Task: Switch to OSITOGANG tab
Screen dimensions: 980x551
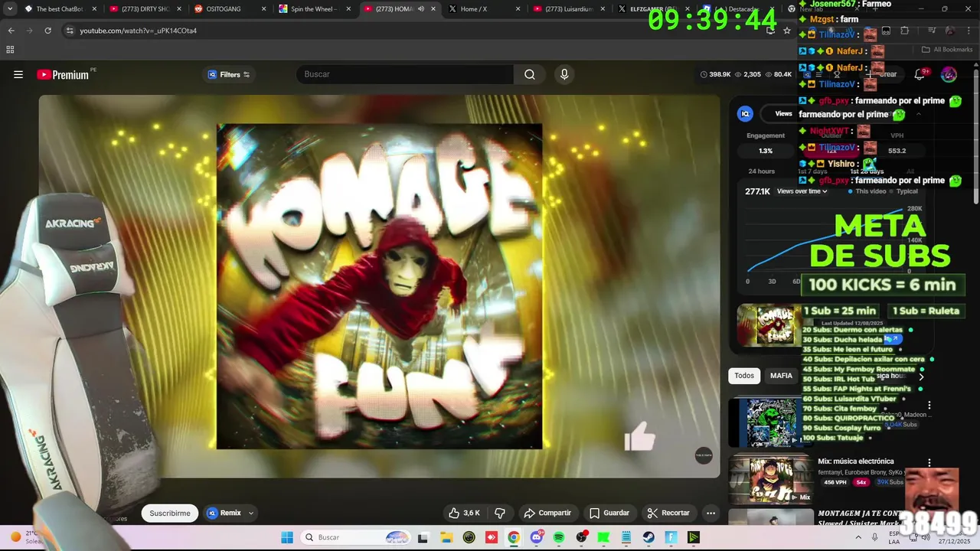Action: [x=230, y=9]
